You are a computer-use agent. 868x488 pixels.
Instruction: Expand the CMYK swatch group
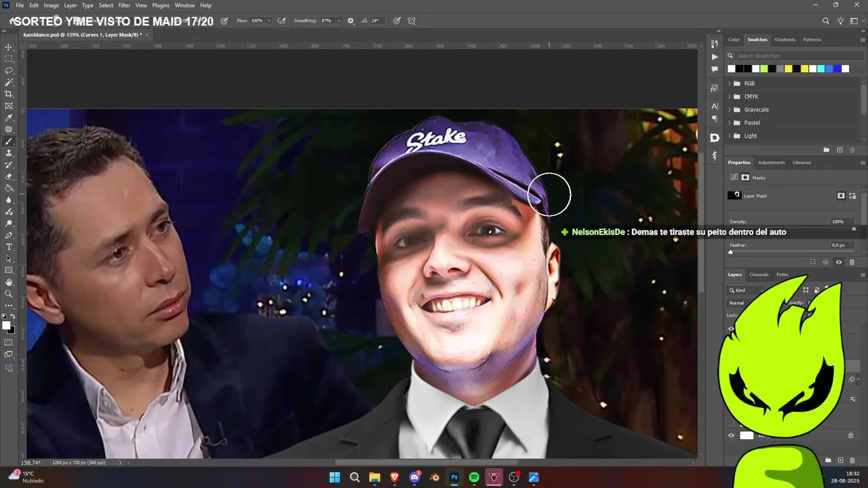click(730, 96)
